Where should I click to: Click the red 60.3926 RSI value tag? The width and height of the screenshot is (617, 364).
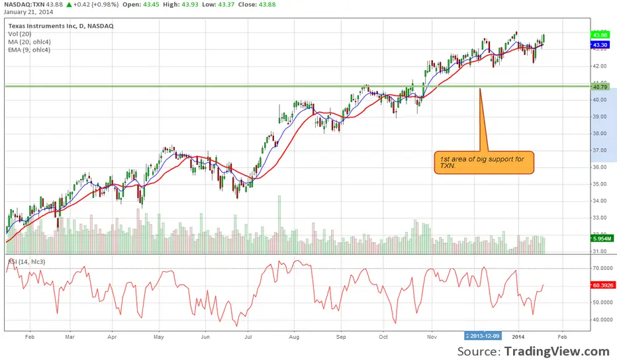[603, 285]
